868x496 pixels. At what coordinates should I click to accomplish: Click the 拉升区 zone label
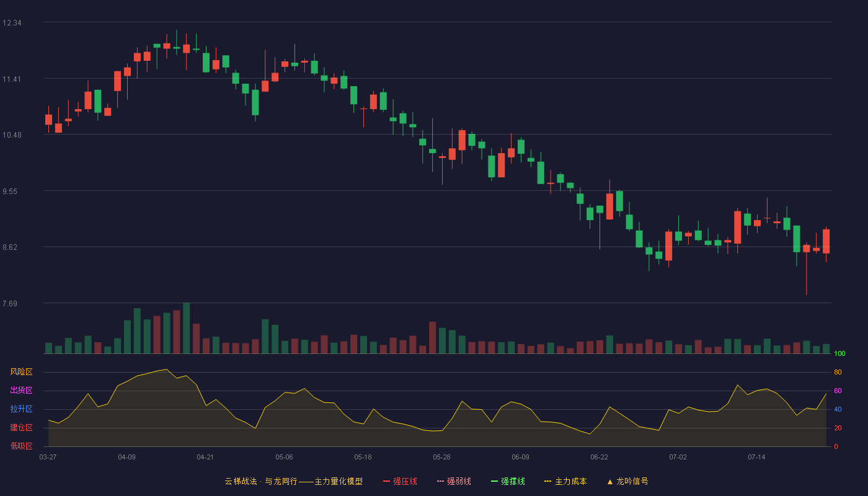point(22,409)
